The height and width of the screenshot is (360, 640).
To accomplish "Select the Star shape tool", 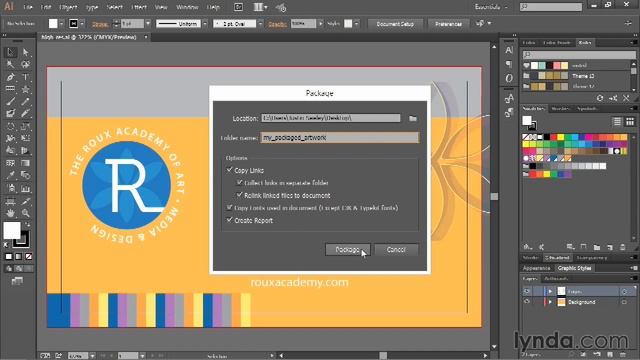I will point(25,89).
